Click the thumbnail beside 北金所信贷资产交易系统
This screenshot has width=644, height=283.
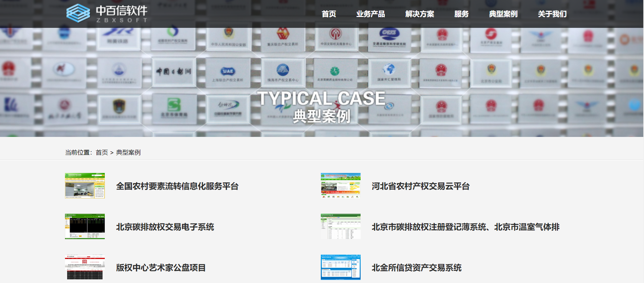click(341, 267)
